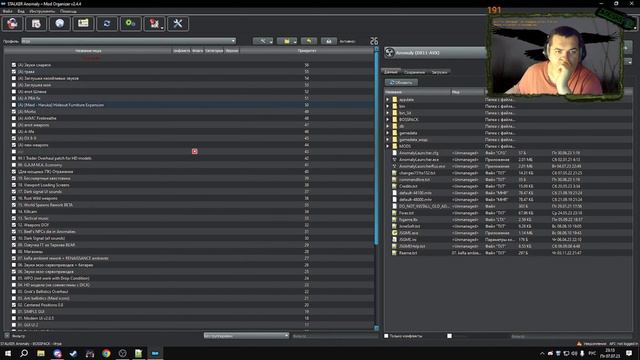
Task: Click the create backup icon
Action: click(x=329, y=41)
